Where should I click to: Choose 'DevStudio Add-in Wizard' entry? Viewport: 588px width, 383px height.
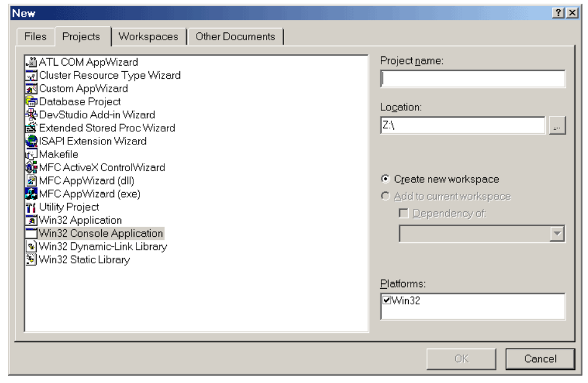pyautogui.click(x=97, y=115)
